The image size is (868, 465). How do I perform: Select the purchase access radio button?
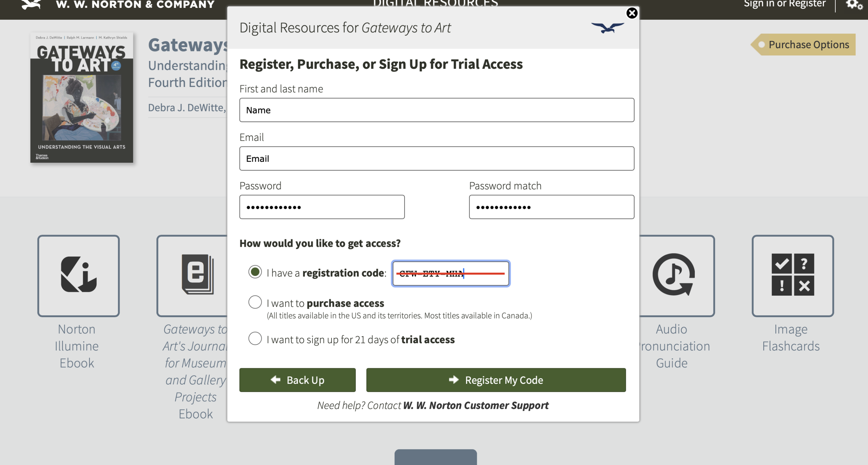255,302
